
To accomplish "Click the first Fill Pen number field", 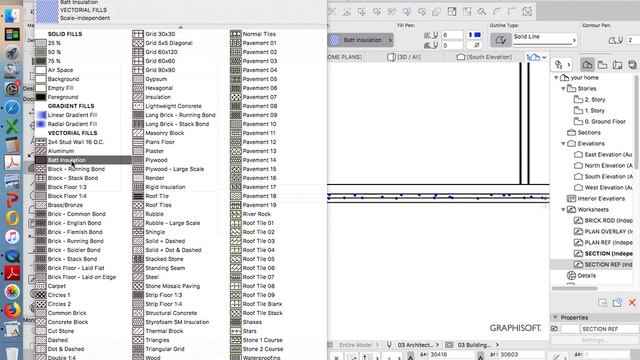I will pyautogui.click(x=452, y=35).
